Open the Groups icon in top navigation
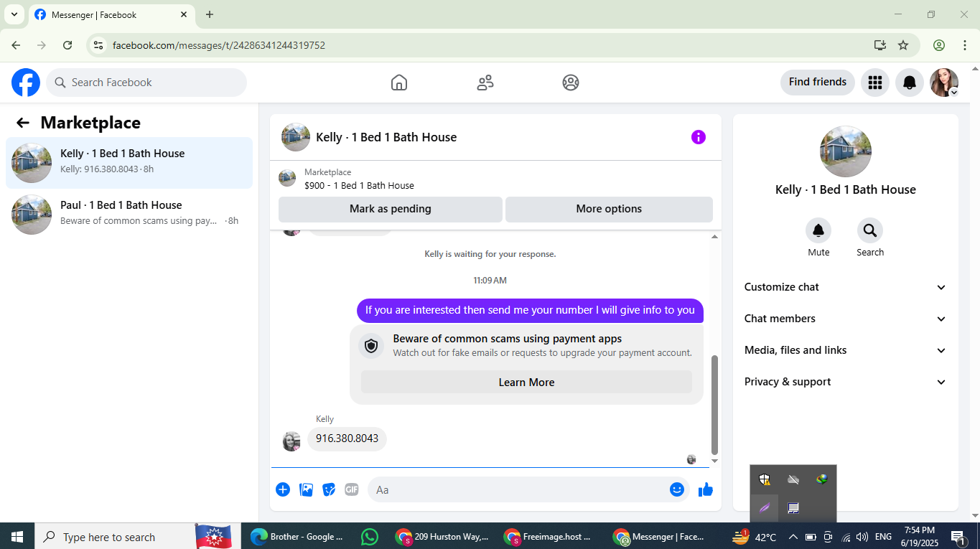Image resolution: width=980 pixels, height=549 pixels. [571, 83]
